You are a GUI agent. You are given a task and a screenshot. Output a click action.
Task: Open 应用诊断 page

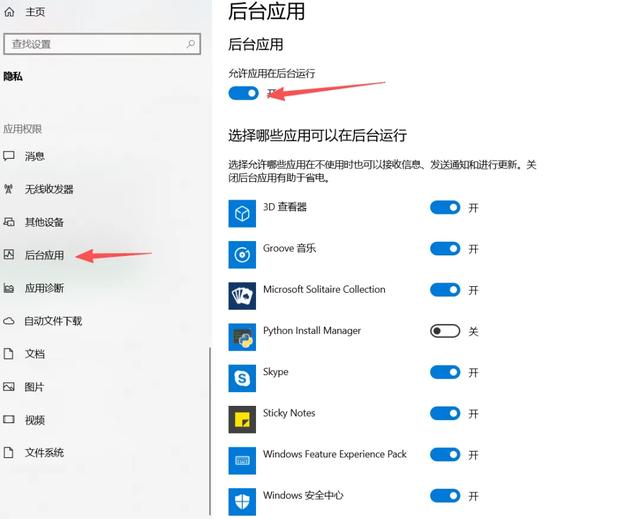click(44, 288)
